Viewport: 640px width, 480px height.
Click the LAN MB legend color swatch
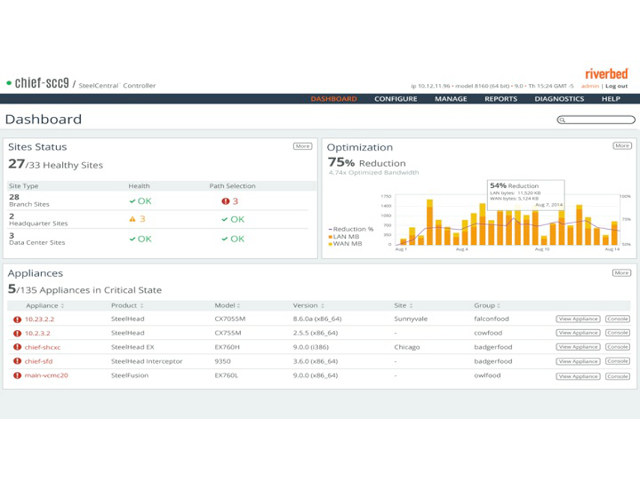point(332,236)
